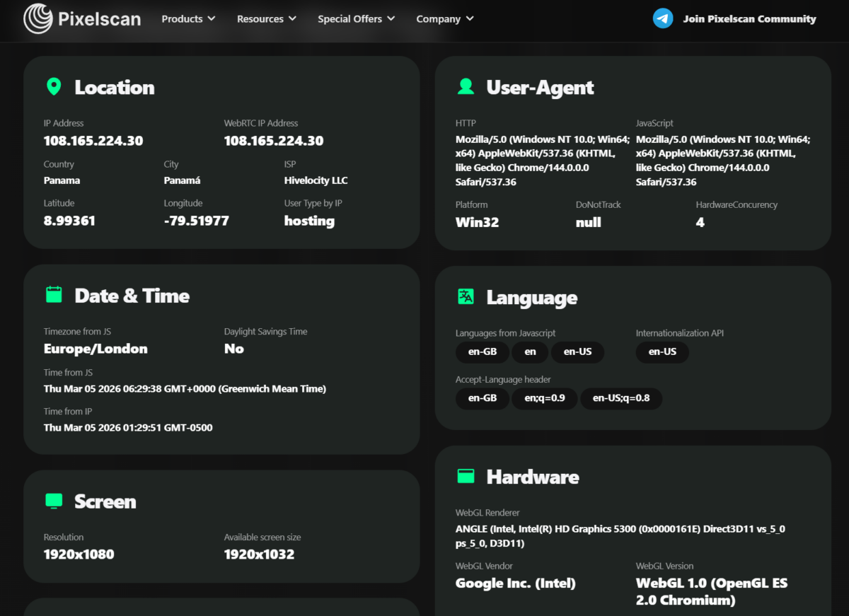This screenshot has width=849, height=616.
Task: Click the Pixelscan logo icon
Action: click(38, 19)
